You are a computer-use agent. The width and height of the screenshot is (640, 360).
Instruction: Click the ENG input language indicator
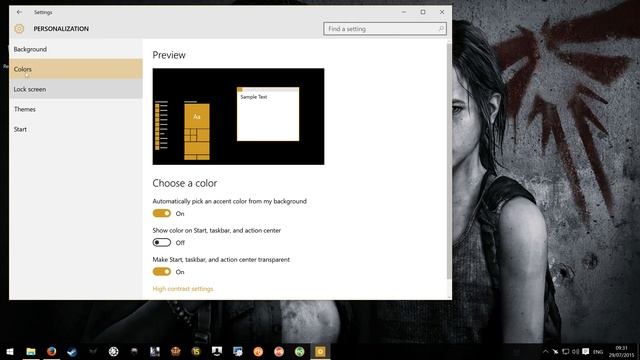click(x=598, y=352)
